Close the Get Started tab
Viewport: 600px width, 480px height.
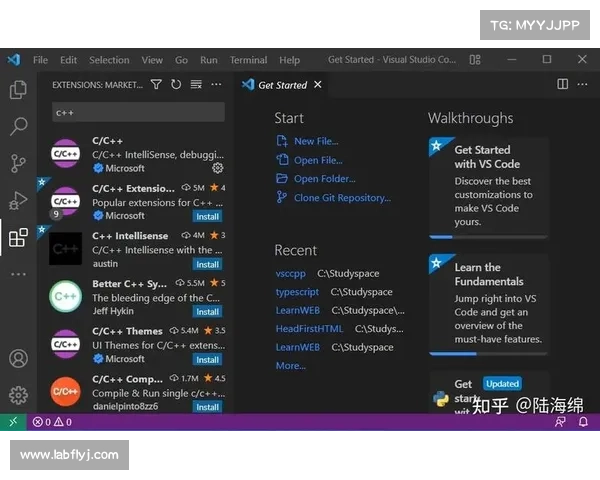pyautogui.click(x=318, y=85)
